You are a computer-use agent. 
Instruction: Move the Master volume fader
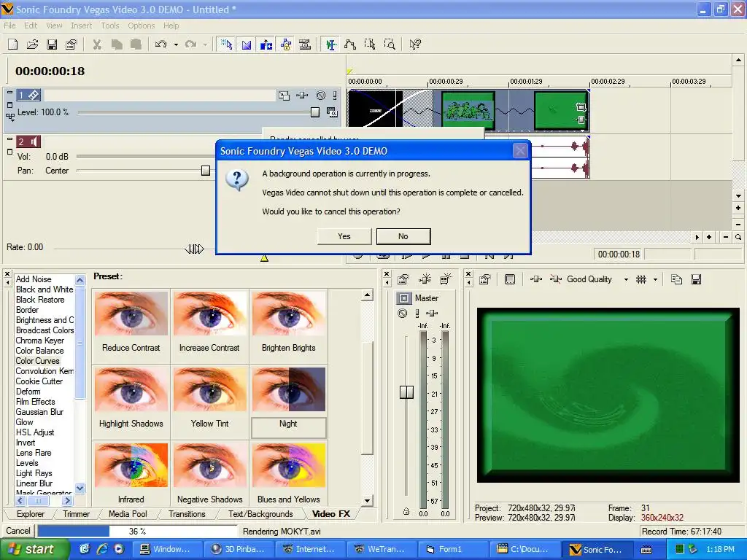pyautogui.click(x=406, y=392)
